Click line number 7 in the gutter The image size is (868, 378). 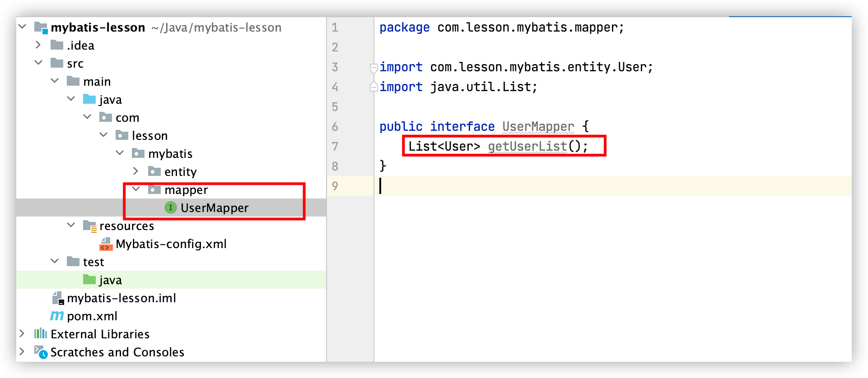(x=335, y=147)
